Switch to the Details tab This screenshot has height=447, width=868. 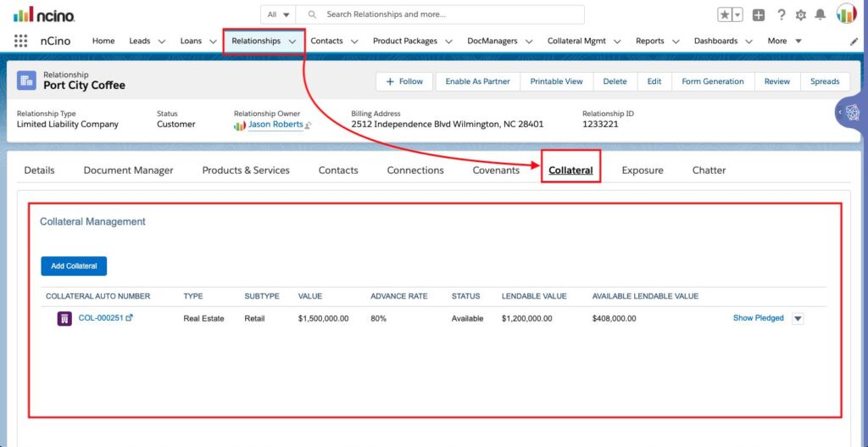(39, 170)
